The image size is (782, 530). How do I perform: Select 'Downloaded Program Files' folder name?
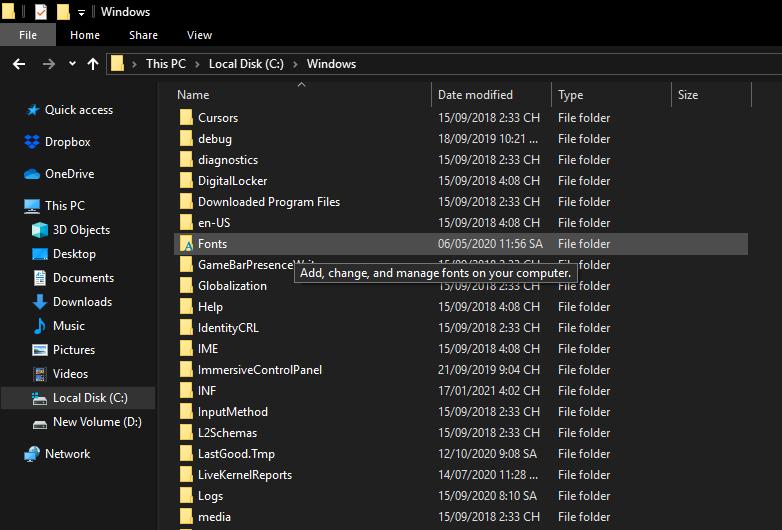tap(269, 201)
